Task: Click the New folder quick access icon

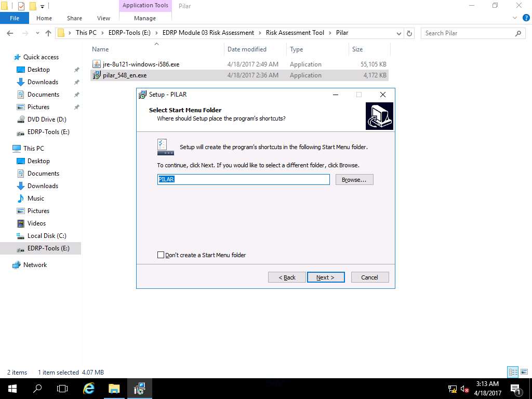Action: 33,6
